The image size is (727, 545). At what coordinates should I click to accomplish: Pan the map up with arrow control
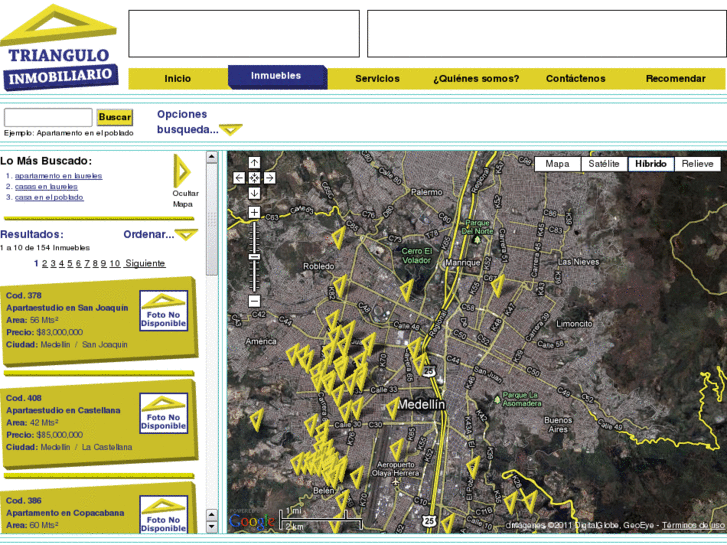tap(254, 162)
